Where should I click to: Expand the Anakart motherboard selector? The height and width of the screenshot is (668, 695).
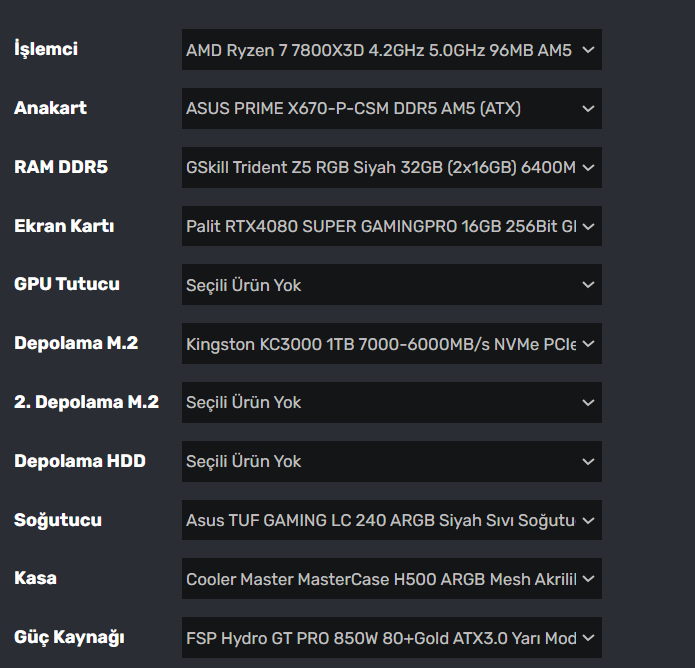point(391,108)
